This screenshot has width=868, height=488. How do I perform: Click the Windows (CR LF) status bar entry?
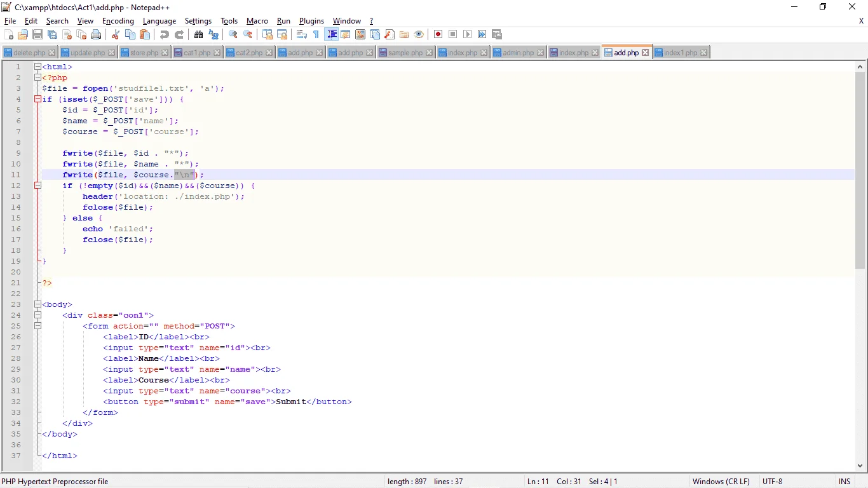721,482
